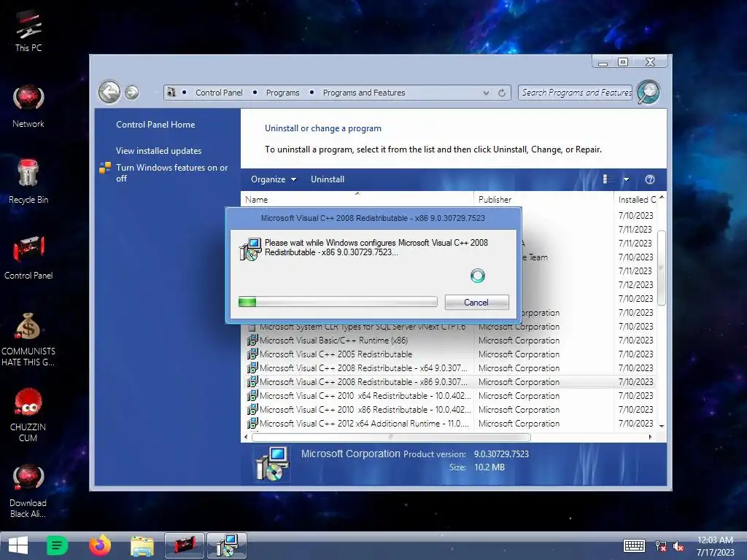This screenshot has width=747, height=560.
Task: Select Visual C++ 2010 x86 Redistributable row
Action: click(x=449, y=409)
